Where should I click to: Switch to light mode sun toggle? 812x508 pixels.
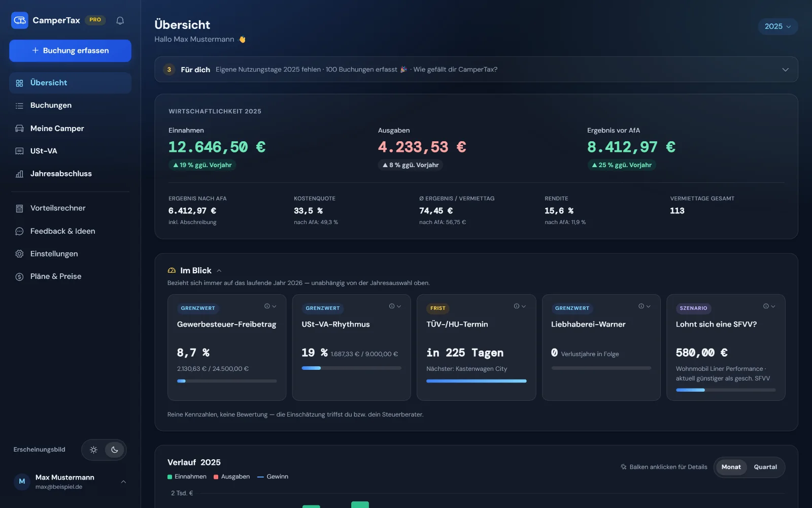point(93,450)
